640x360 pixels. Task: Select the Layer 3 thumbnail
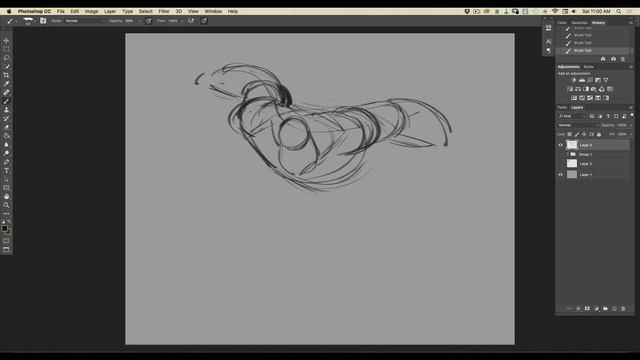[x=572, y=164]
